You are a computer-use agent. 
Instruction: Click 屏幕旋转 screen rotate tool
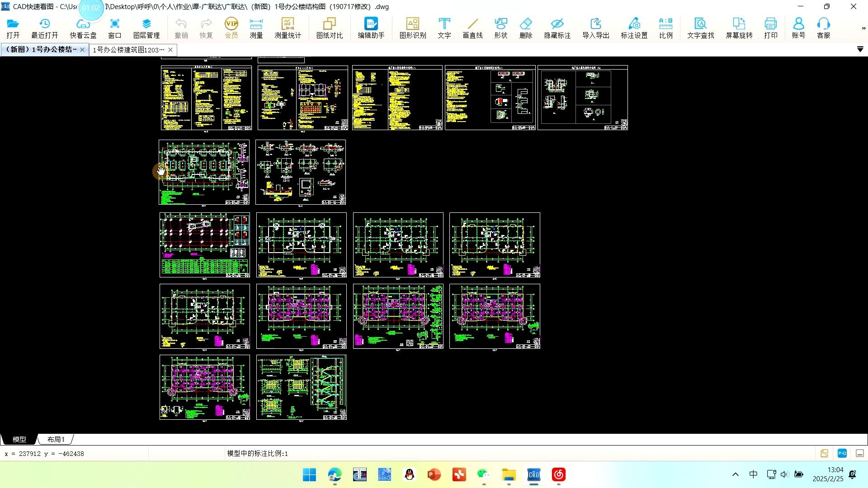(x=739, y=28)
